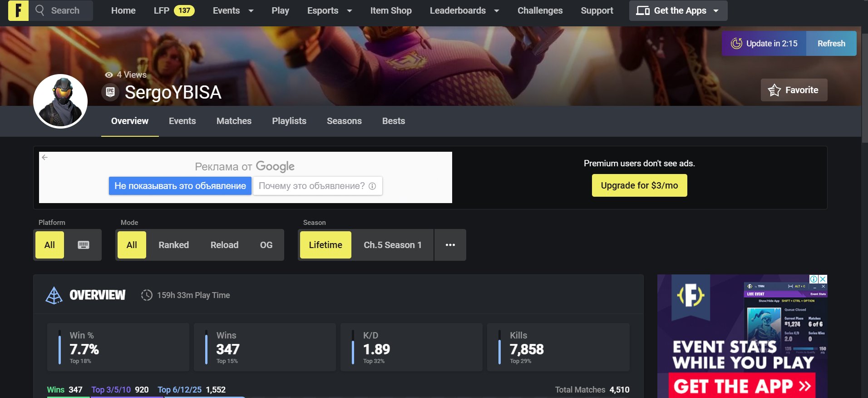Click the 137 LFP count badge
Image resolution: width=868 pixels, height=398 pixels.
coord(184,10)
